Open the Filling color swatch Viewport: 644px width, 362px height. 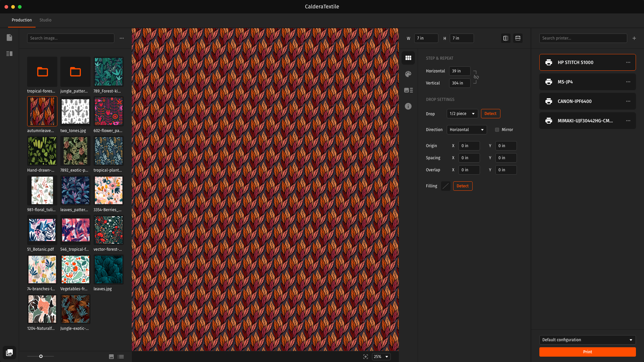pos(445,186)
